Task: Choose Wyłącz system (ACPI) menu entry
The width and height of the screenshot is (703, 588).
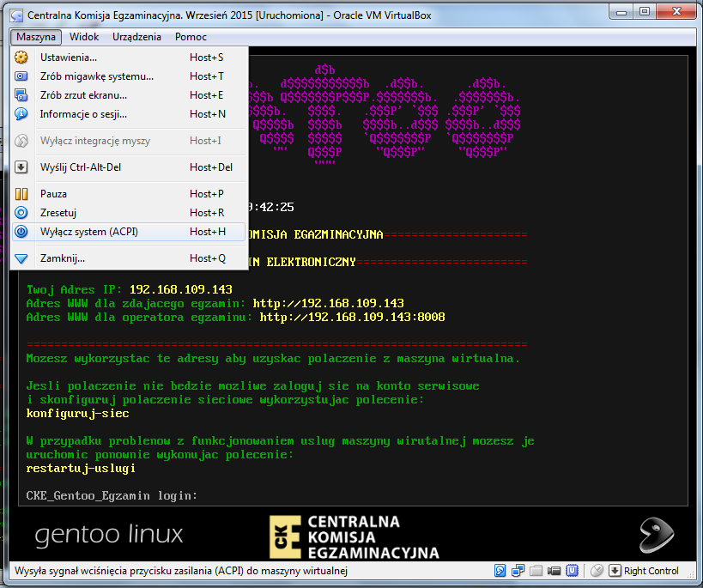Action: click(129, 232)
